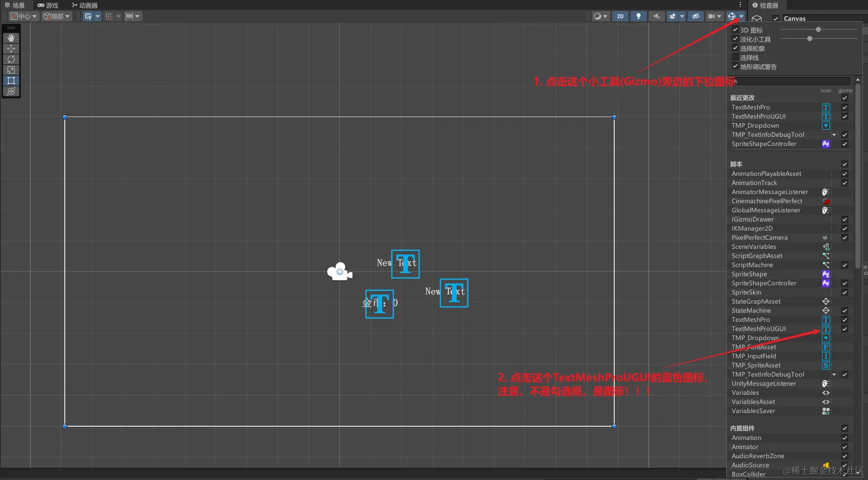The image size is (868, 480).
Task: Select the Scale tool
Action: click(11, 70)
